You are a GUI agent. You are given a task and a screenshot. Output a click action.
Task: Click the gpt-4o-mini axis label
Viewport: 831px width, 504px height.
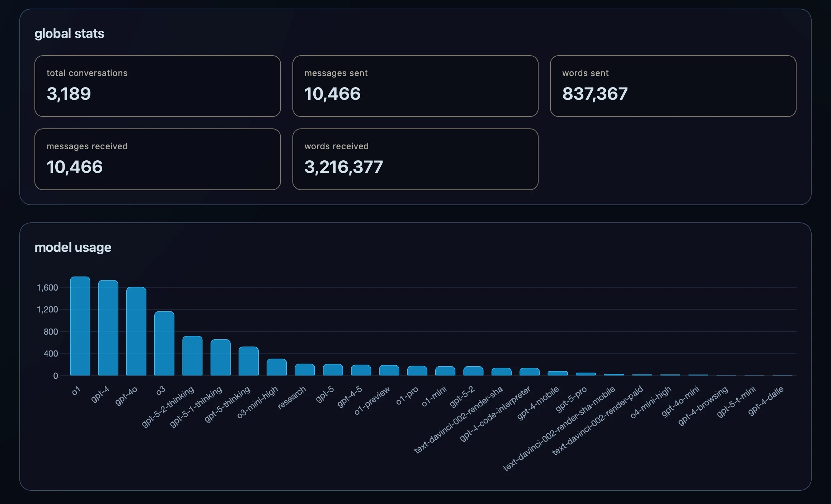click(680, 401)
